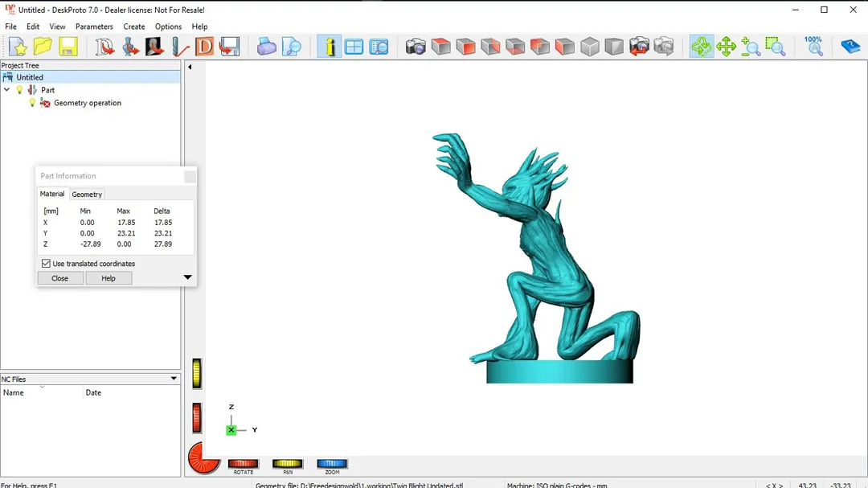Viewport: 868px width, 488px height.
Task: Click the red ROTATE thumbwheel
Action: click(x=243, y=464)
